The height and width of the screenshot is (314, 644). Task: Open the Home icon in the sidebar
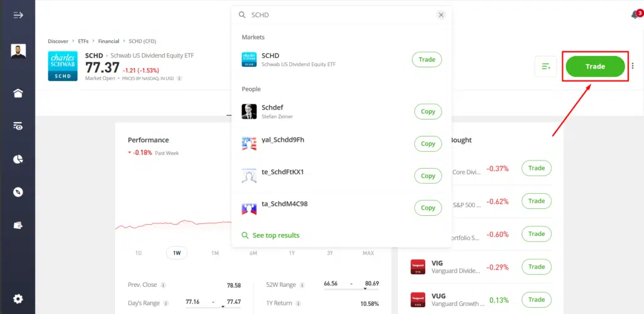[x=18, y=93]
